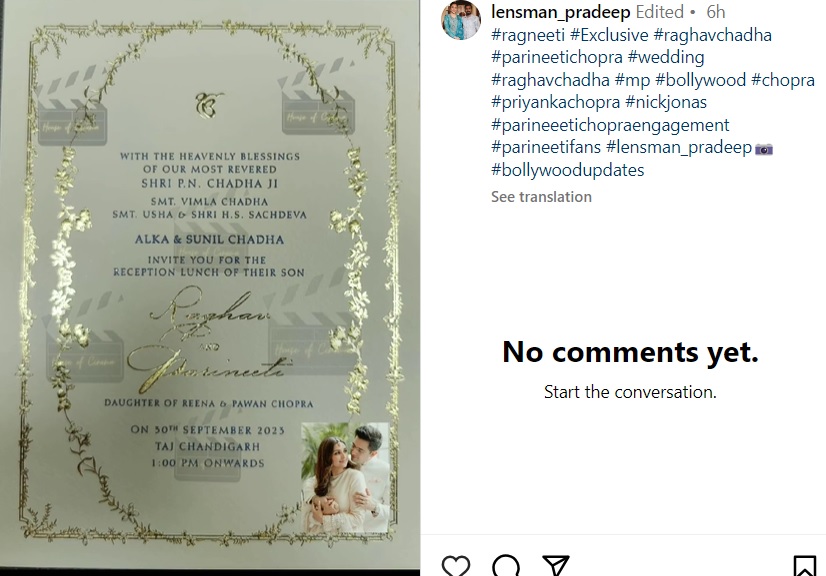Open #priyankachopra hashtag

click(x=555, y=102)
